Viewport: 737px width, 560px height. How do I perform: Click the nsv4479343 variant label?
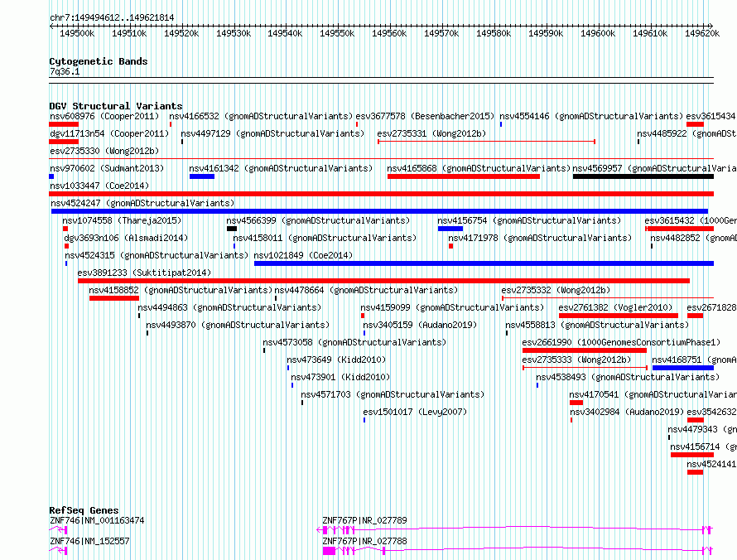pos(702,429)
